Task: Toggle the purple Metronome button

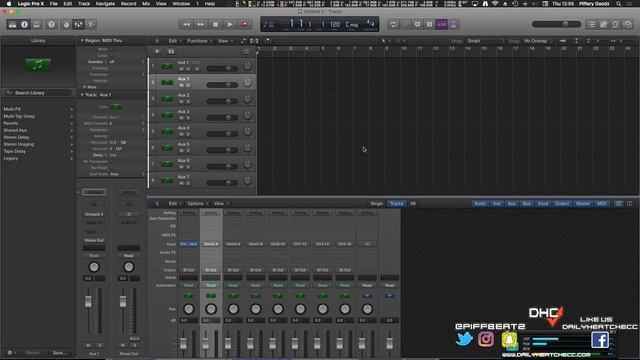Action: [x=454, y=24]
